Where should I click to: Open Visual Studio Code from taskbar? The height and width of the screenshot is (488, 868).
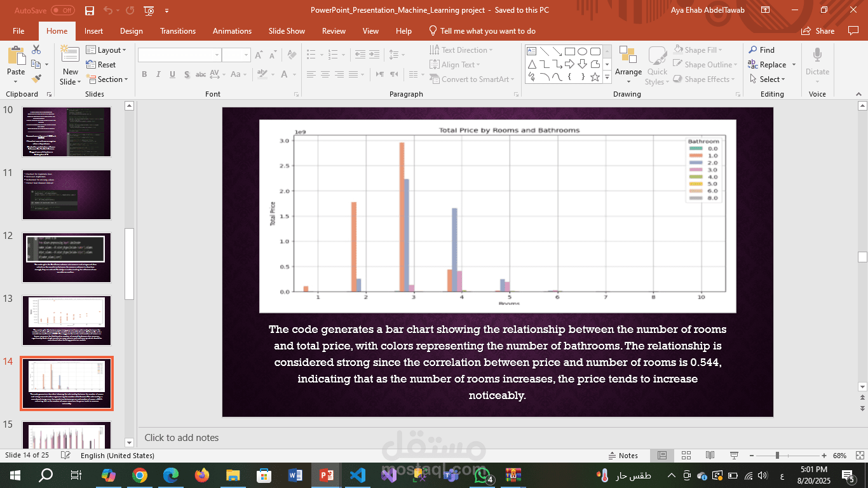[x=358, y=475]
